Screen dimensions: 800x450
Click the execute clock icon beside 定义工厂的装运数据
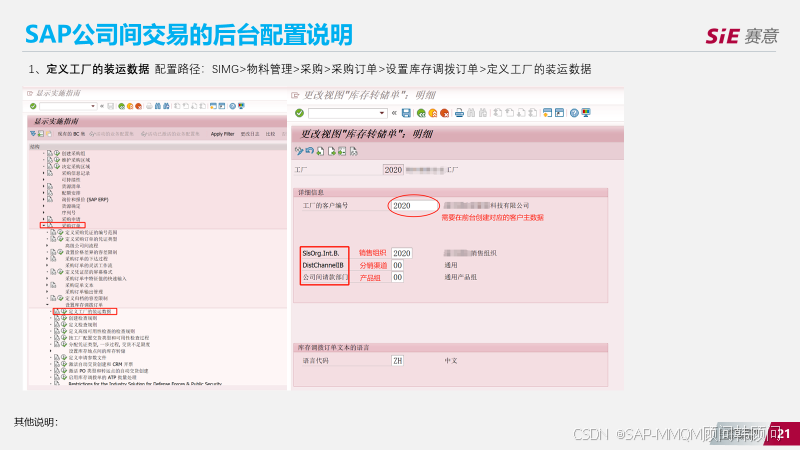64,311
